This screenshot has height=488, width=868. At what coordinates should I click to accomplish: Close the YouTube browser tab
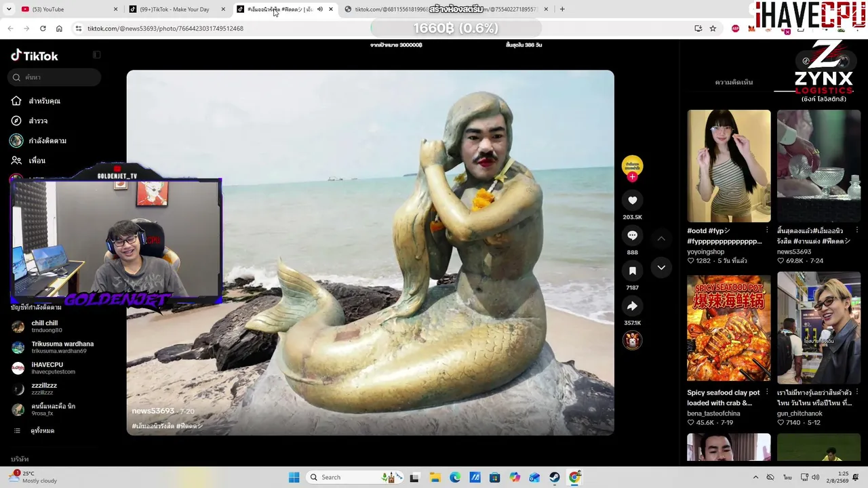coord(115,9)
